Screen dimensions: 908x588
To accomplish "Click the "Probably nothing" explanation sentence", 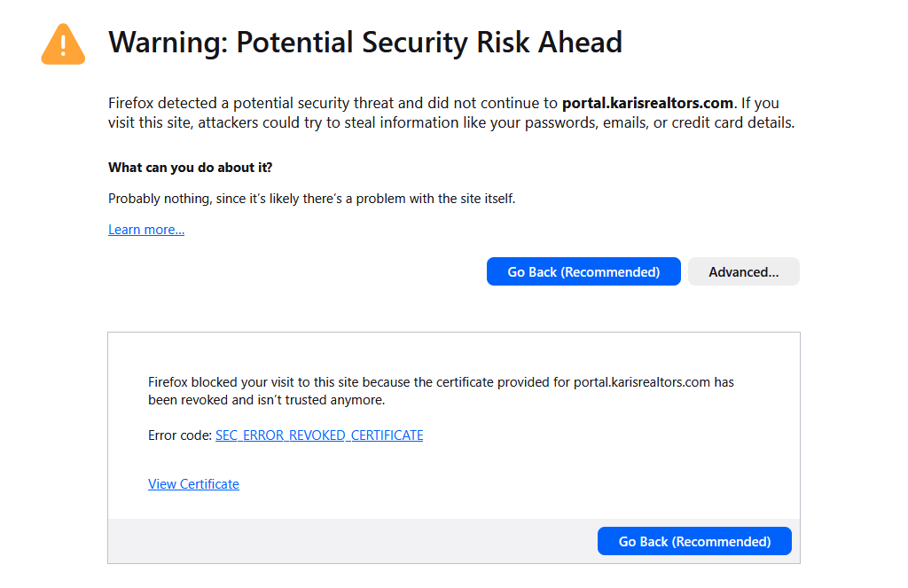I will point(311,199).
